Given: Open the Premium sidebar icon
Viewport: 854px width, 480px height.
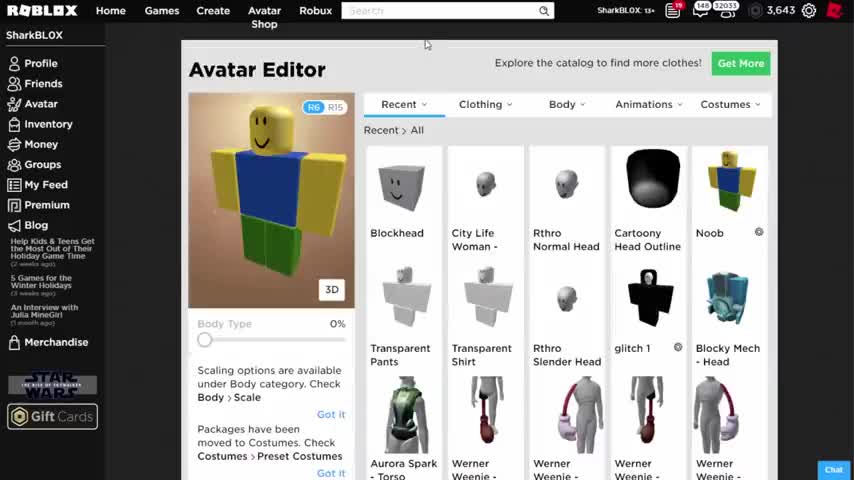Looking at the screenshot, I should 14,205.
